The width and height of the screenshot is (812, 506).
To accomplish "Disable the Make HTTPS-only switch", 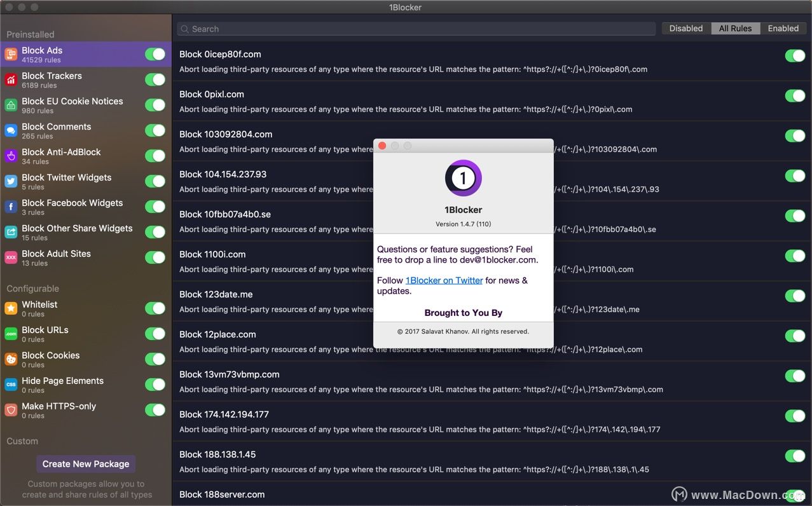I will [x=155, y=410].
